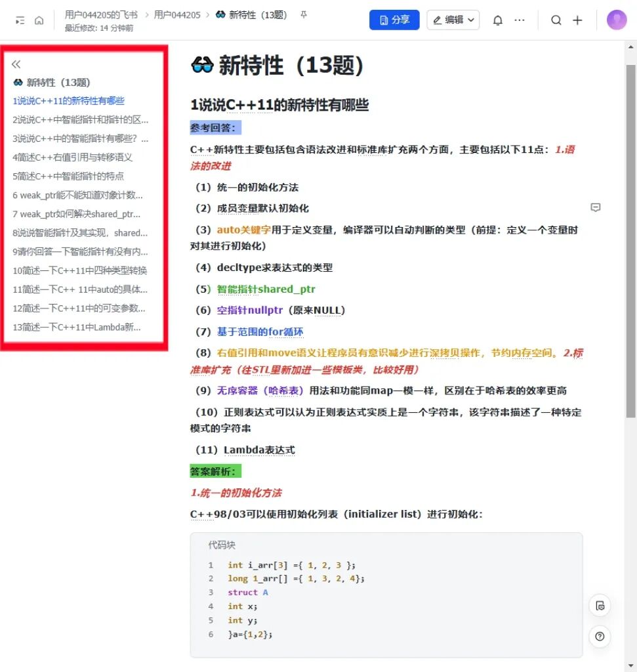Open the help question mark button
The height and width of the screenshot is (672, 637).
coord(600,637)
